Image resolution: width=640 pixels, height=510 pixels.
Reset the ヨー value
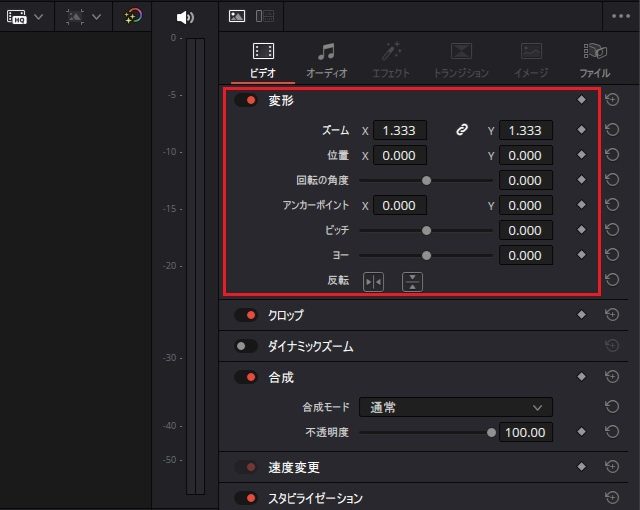pyautogui.click(x=612, y=255)
